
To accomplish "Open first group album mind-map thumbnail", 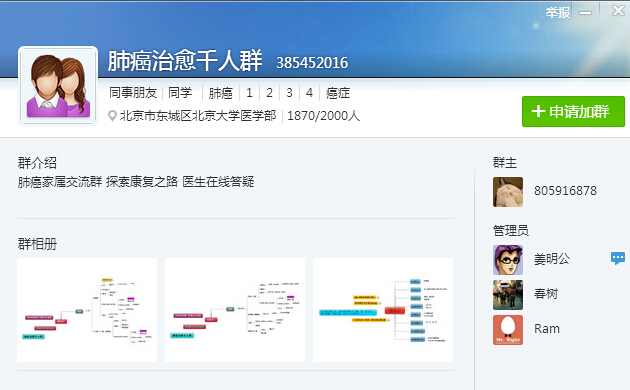I will 87,310.
